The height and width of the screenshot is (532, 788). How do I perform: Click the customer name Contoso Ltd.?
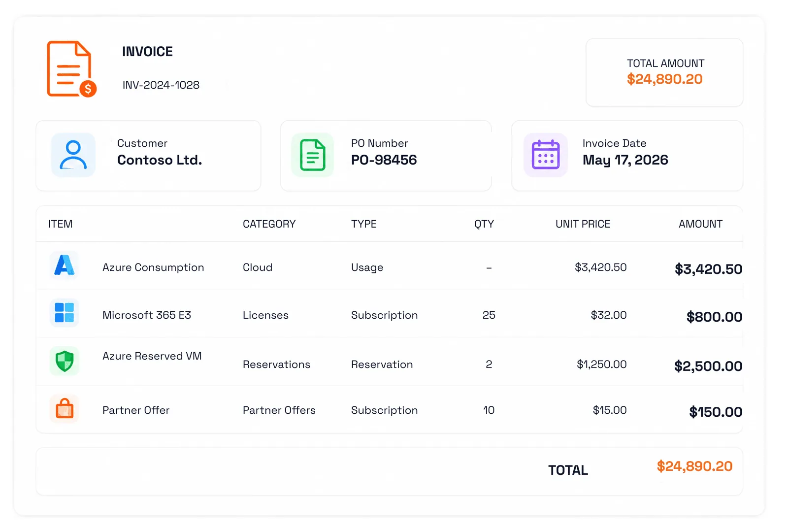click(x=160, y=160)
